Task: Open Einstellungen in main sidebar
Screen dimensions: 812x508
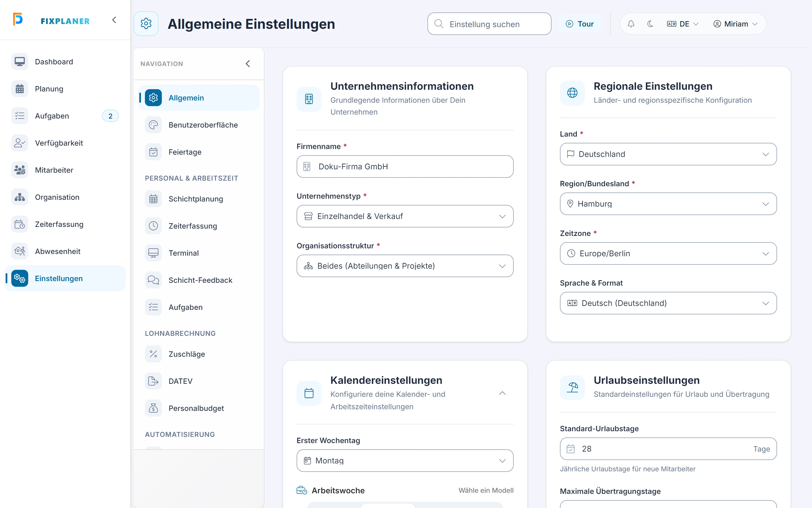Action: pos(65,278)
